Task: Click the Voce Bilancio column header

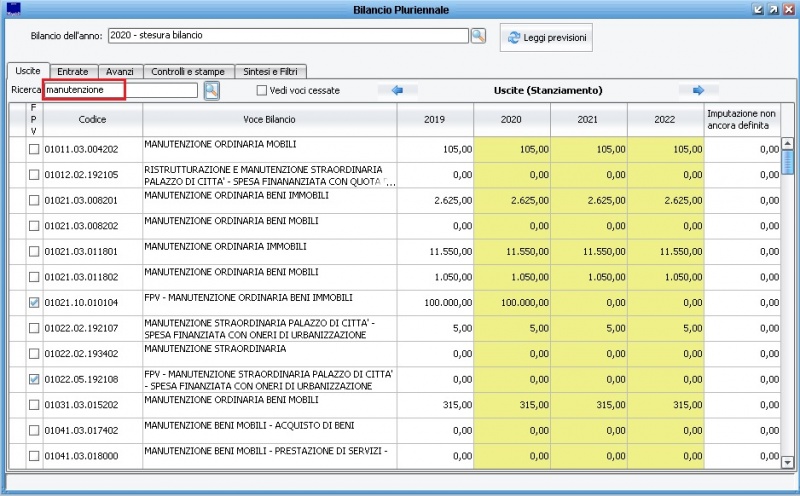Action: click(269, 120)
